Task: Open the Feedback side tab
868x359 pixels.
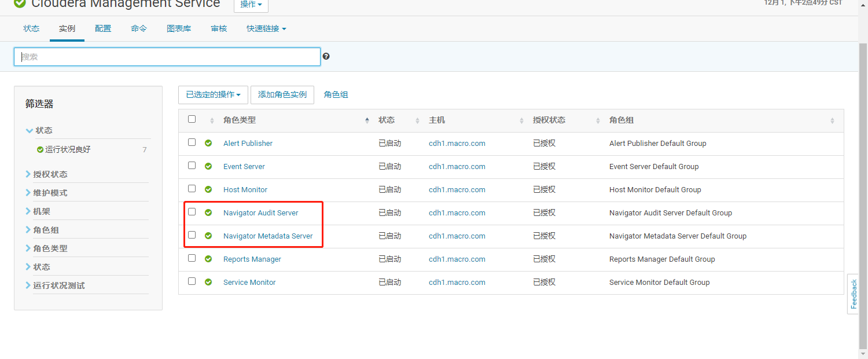Action: (x=853, y=294)
